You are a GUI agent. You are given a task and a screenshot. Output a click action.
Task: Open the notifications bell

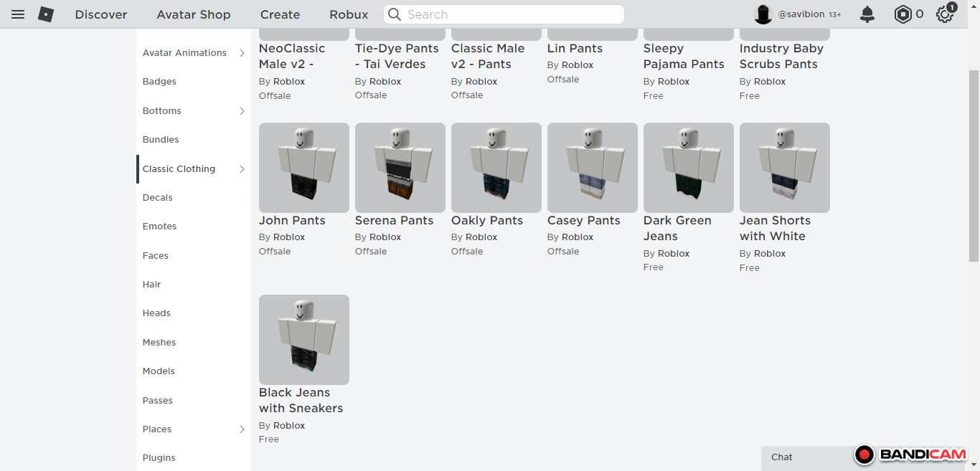pos(867,14)
